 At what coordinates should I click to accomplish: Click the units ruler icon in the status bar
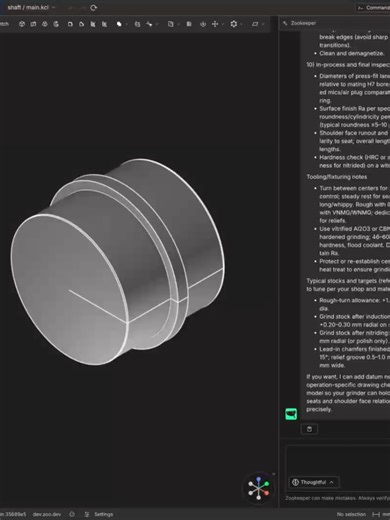tap(376, 514)
